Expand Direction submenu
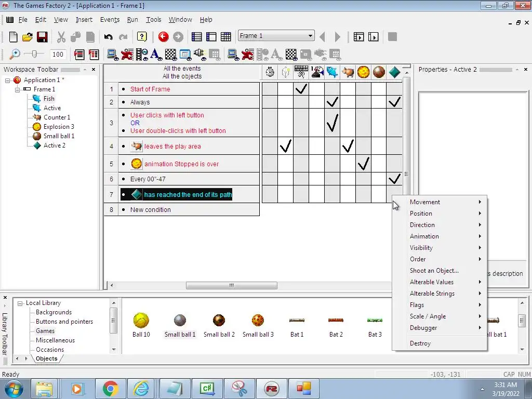This screenshot has height=399, width=532. [440, 225]
